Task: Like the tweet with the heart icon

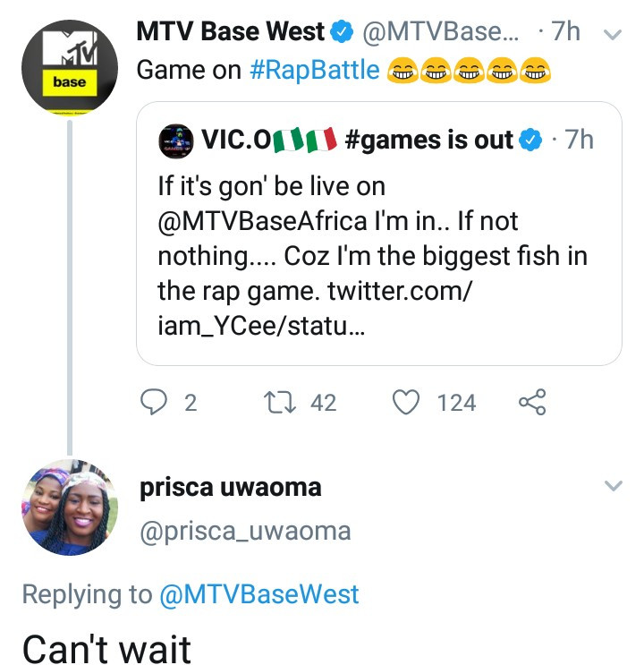Action: (x=407, y=403)
